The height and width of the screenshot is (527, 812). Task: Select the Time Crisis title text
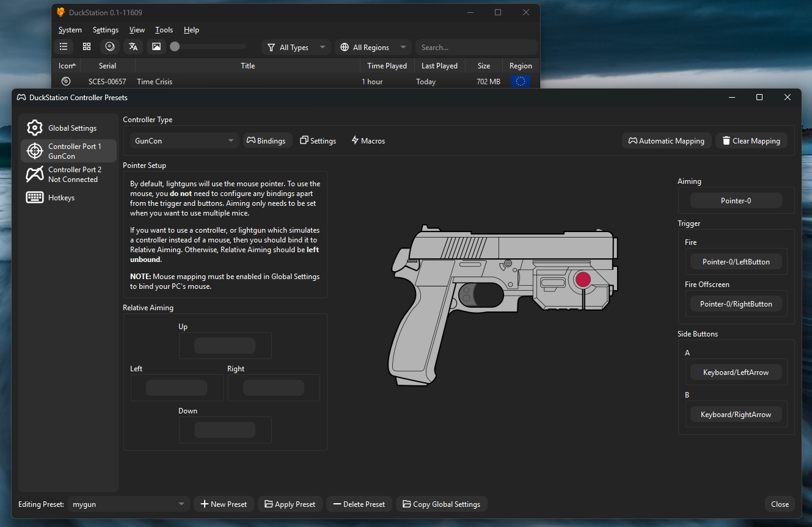[x=155, y=81]
